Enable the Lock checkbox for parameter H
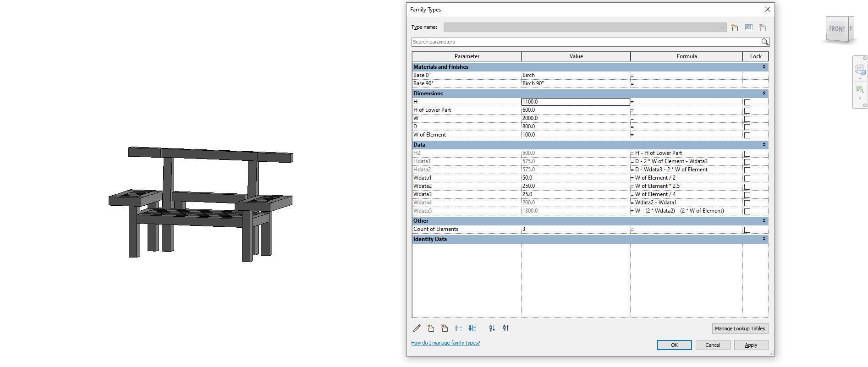Image resolution: width=868 pixels, height=367 pixels. tap(747, 102)
